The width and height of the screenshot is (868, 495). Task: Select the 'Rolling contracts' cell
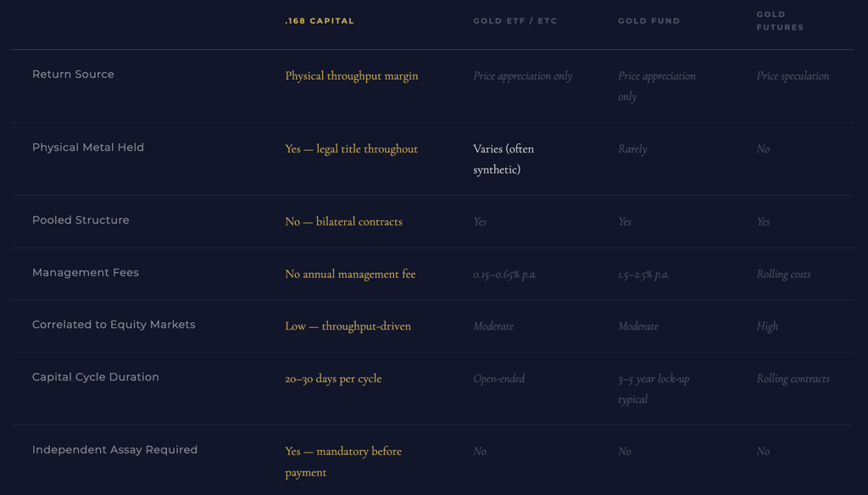[793, 379]
